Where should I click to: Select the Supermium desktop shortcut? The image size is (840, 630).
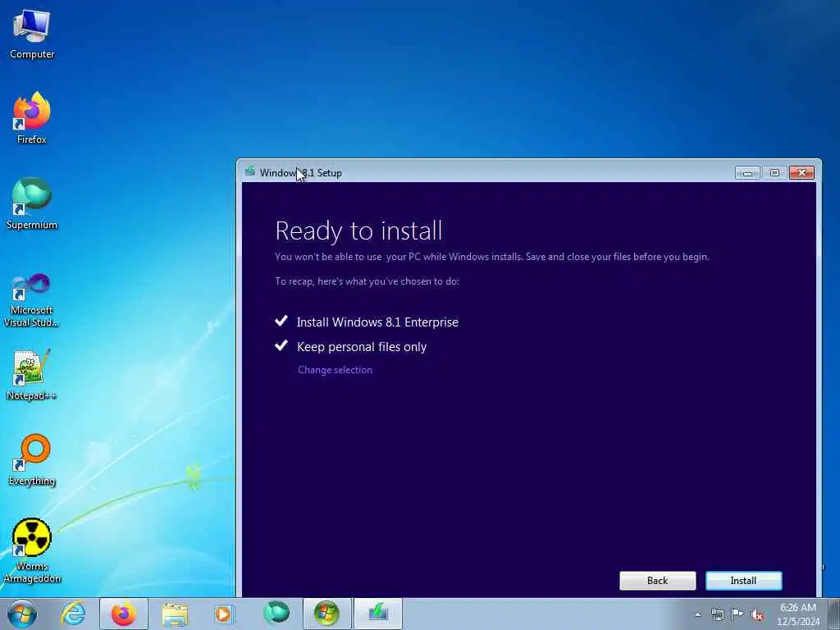(32, 203)
